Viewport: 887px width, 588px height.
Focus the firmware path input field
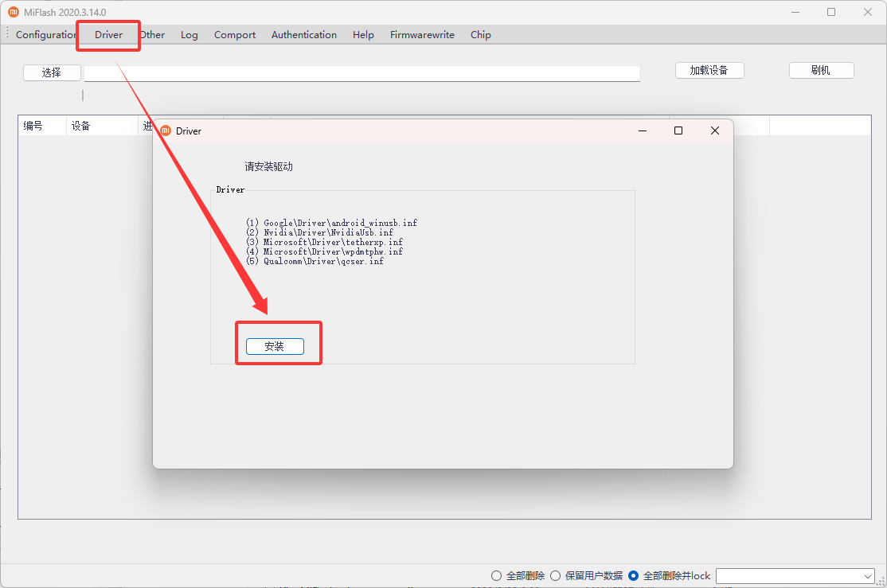(x=362, y=73)
